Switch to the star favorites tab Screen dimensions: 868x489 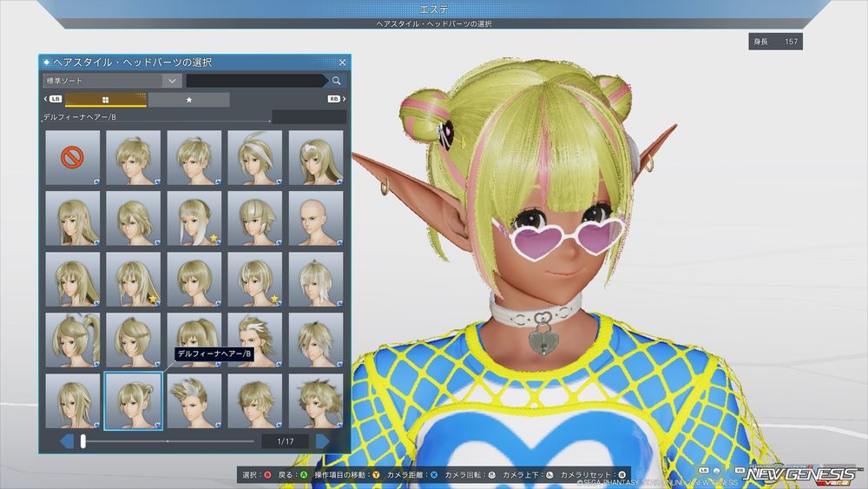(x=188, y=100)
